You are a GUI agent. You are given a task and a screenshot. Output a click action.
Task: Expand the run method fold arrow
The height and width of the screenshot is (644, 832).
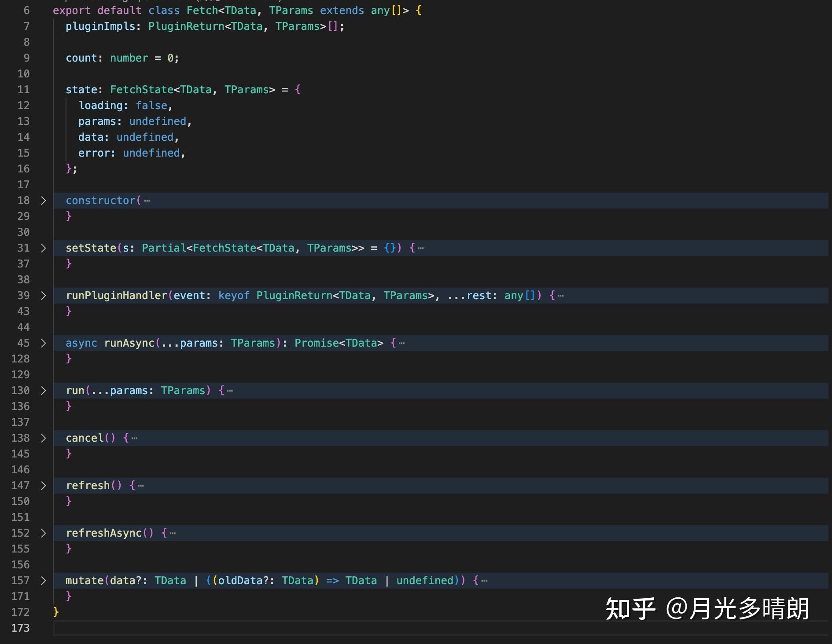coord(43,391)
